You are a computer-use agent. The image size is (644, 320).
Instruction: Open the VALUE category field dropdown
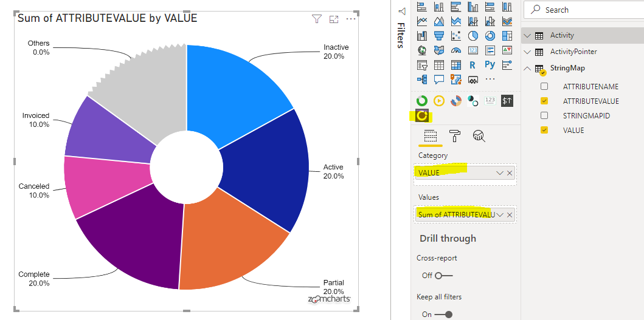pyautogui.click(x=499, y=172)
